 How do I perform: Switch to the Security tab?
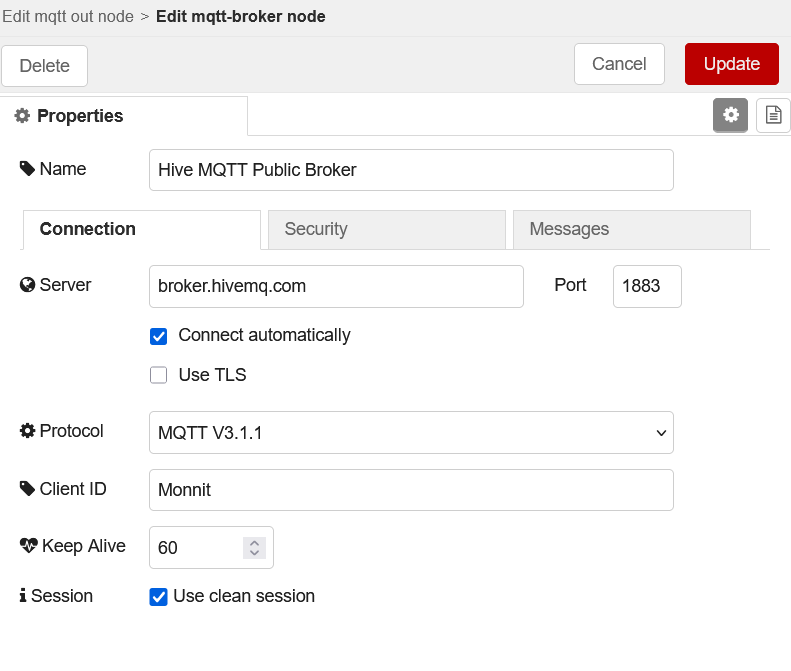pyautogui.click(x=386, y=230)
